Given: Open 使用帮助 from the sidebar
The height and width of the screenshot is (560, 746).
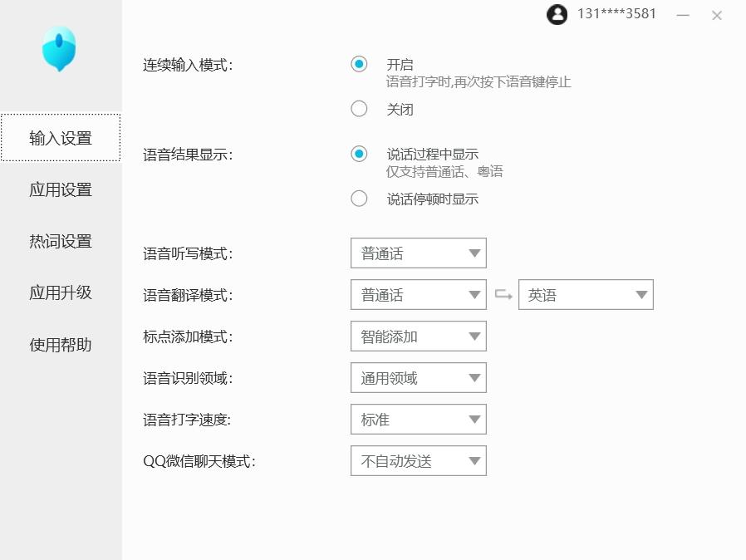Looking at the screenshot, I should click(59, 344).
